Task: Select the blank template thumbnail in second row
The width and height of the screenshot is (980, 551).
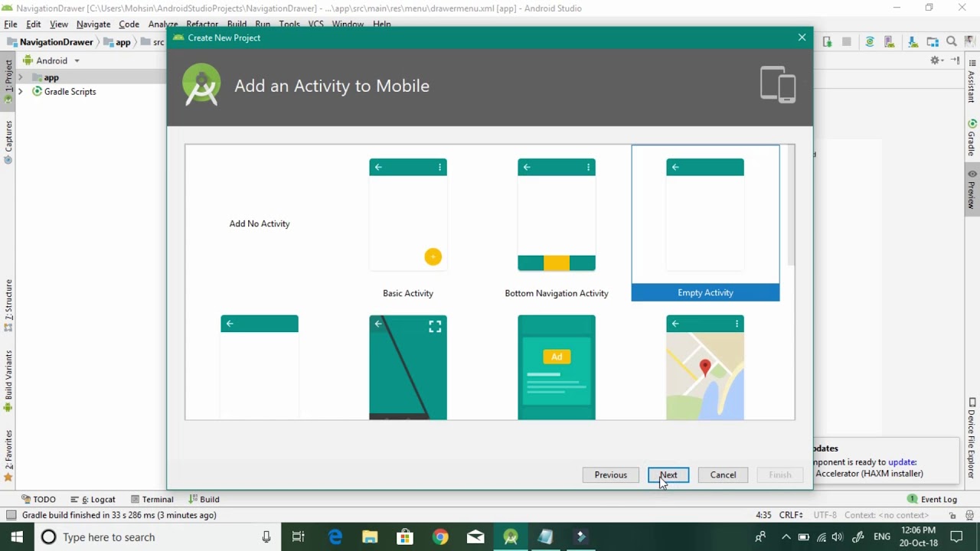Action: click(260, 367)
